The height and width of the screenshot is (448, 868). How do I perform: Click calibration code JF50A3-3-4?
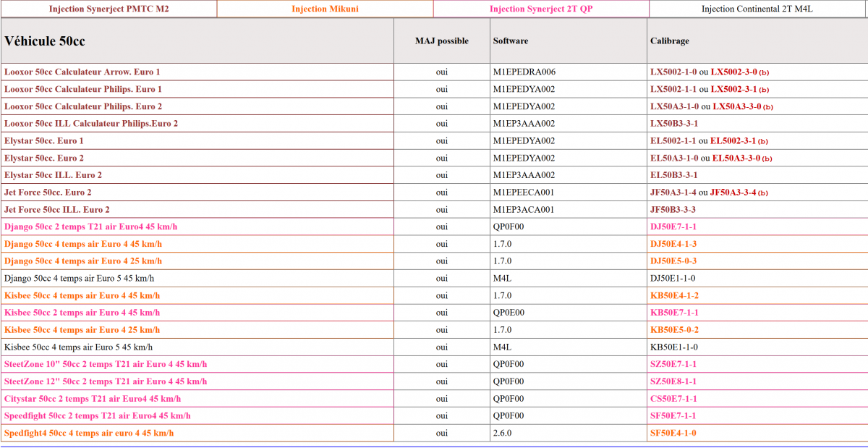[x=733, y=193]
